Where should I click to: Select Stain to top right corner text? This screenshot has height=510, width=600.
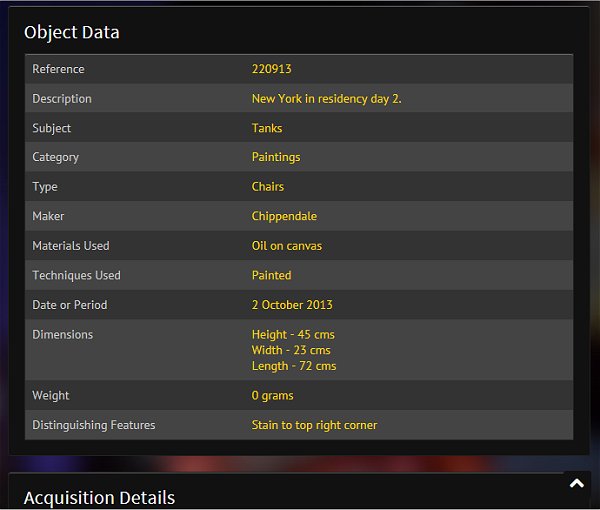(314, 425)
